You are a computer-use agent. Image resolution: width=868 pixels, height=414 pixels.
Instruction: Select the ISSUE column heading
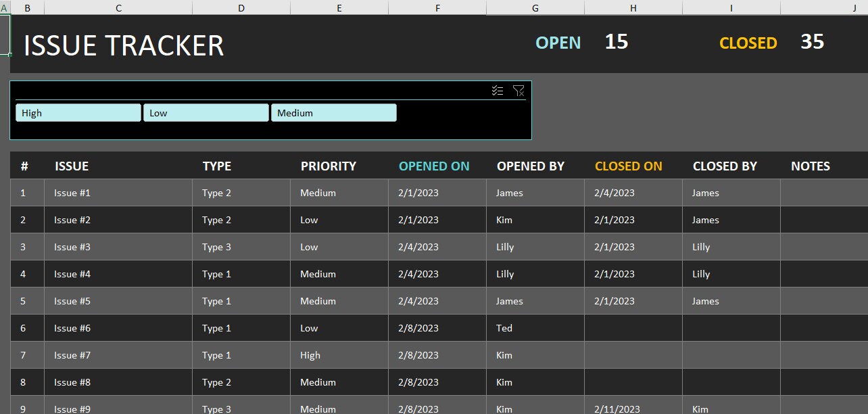[72, 166]
